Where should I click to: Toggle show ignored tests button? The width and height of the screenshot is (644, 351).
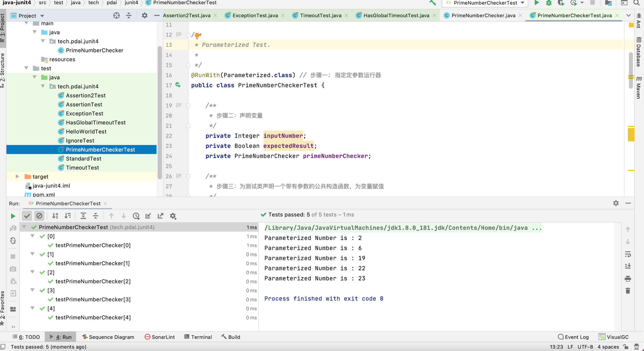click(x=39, y=216)
